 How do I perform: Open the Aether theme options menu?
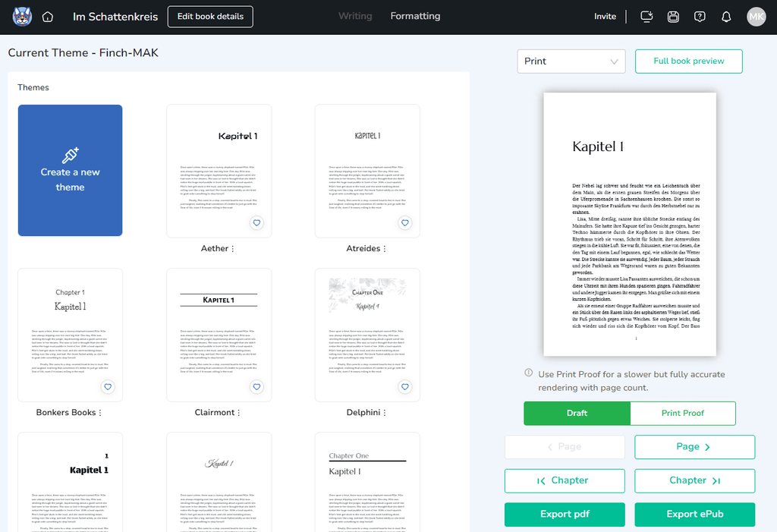click(x=232, y=249)
